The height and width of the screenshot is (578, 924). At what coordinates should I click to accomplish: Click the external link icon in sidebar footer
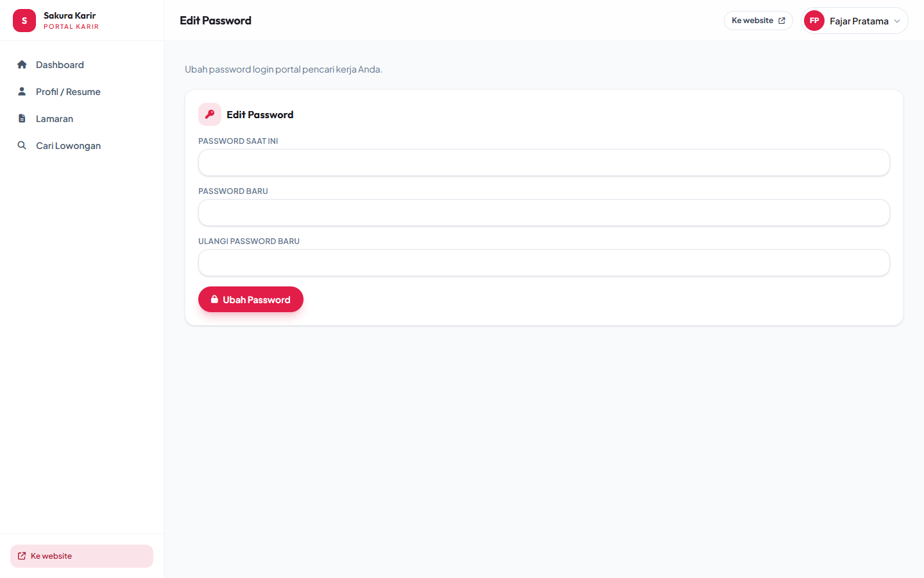[x=22, y=556]
